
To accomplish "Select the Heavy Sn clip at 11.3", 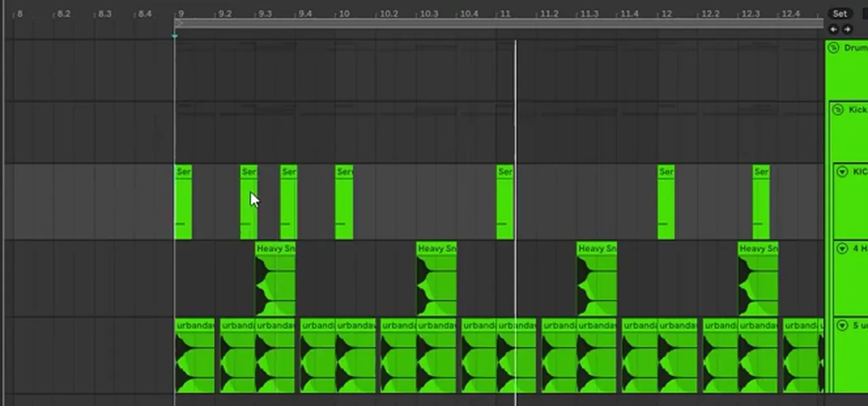I will [597, 279].
